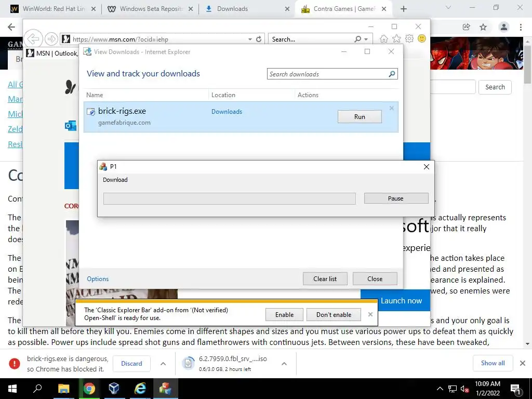532x399 pixels.
Task: Open IE Favorites star icon
Action: pos(396,38)
